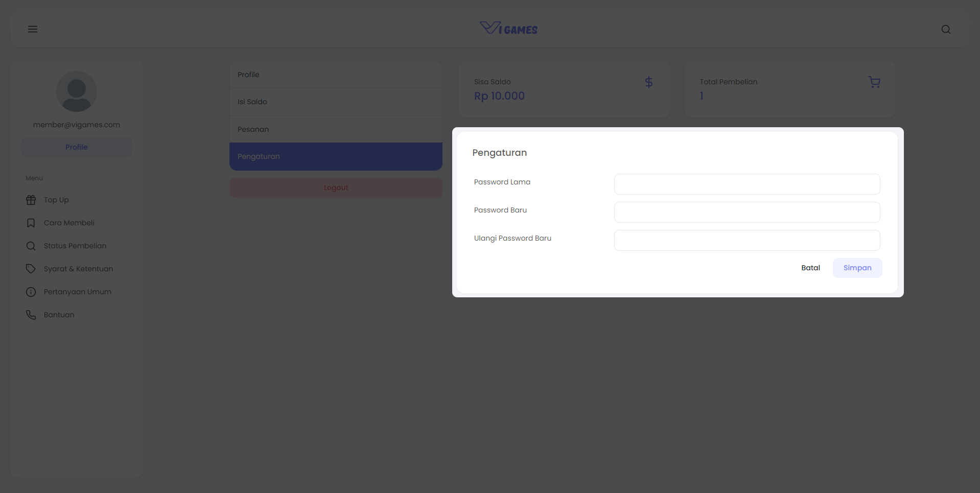The width and height of the screenshot is (980, 493).
Task: Click the Logout button
Action: [x=336, y=187]
